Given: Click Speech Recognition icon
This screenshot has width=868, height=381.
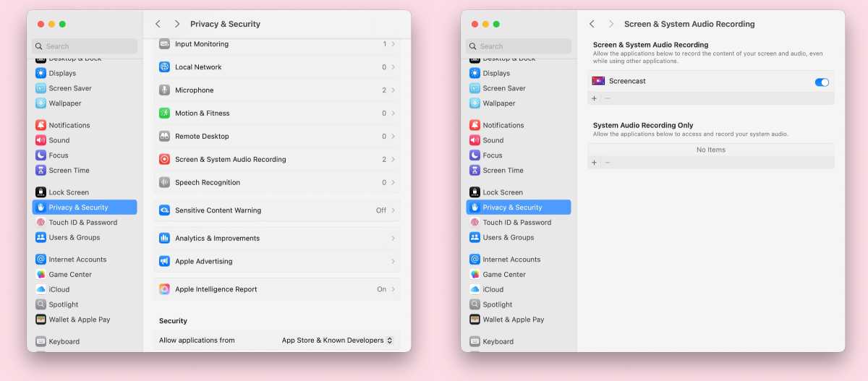Looking at the screenshot, I should point(165,183).
